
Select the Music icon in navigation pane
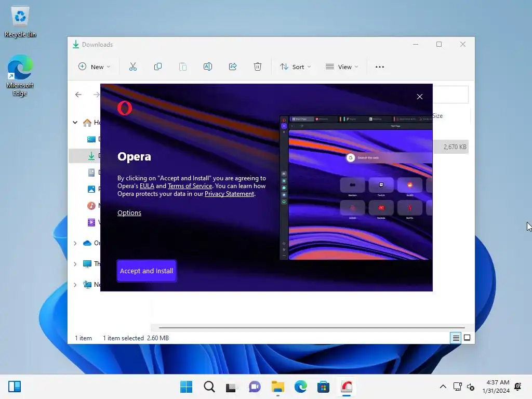pos(91,206)
